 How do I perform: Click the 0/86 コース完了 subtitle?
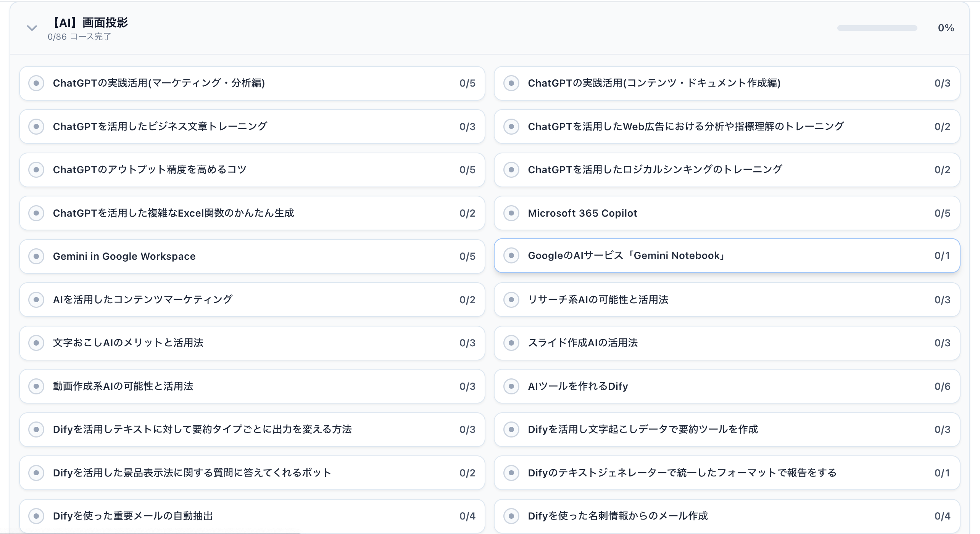pos(79,37)
